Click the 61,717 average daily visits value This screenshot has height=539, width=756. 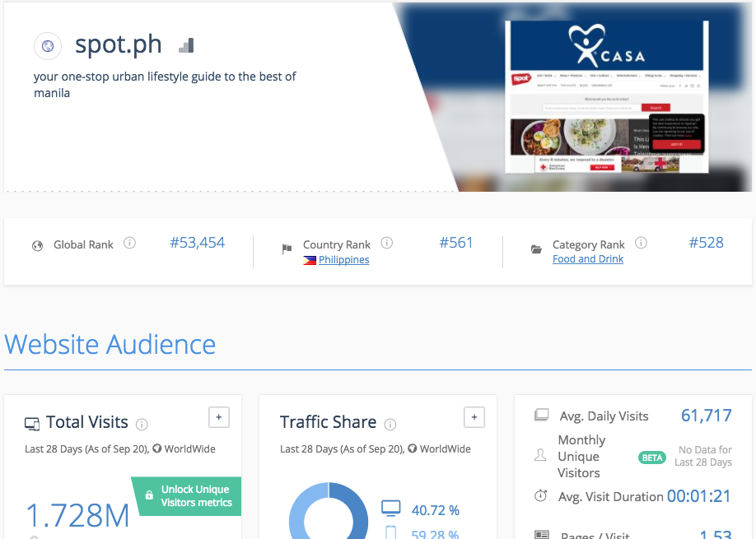707,416
